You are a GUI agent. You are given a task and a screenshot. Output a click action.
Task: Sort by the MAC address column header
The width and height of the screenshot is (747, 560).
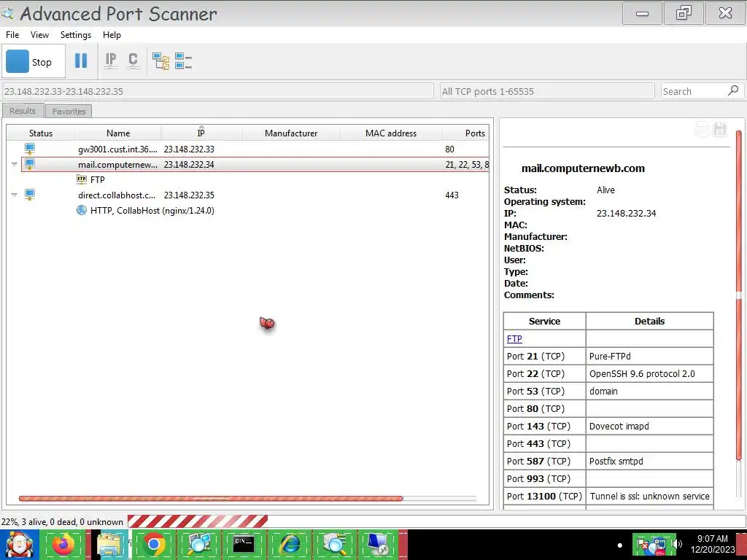[391, 133]
